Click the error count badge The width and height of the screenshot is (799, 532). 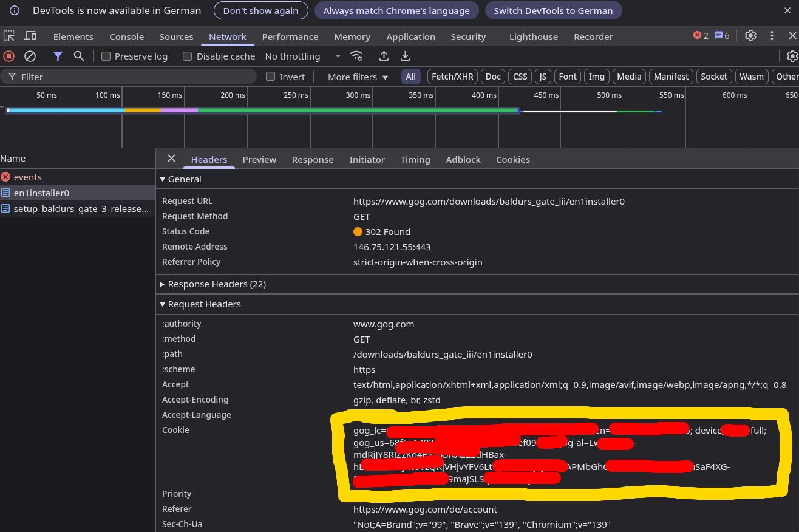point(701,36)
